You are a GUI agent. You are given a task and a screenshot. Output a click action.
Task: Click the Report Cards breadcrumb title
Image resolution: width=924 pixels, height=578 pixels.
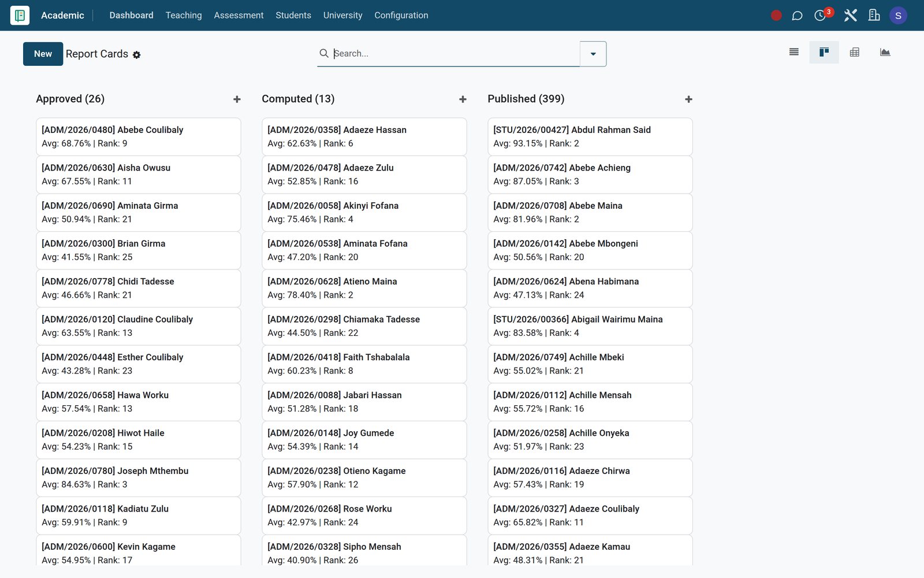coord(97,54)
